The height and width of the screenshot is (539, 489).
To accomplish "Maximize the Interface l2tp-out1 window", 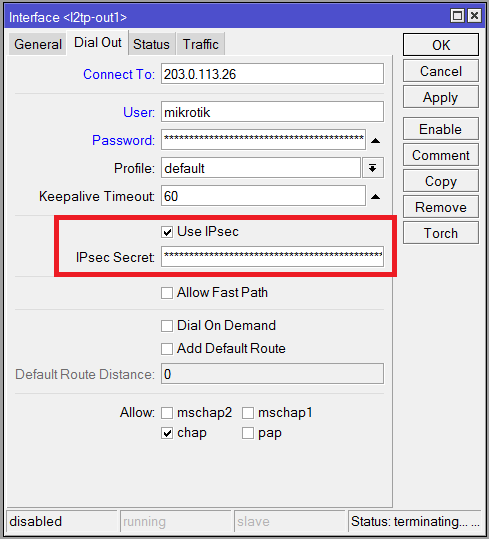I will [x=457, y=16].
